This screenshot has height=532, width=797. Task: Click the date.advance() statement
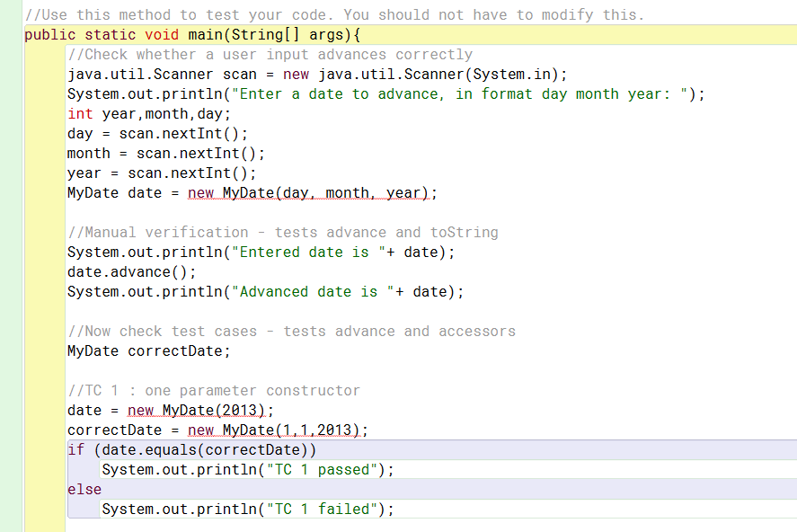tap(131, 271)
